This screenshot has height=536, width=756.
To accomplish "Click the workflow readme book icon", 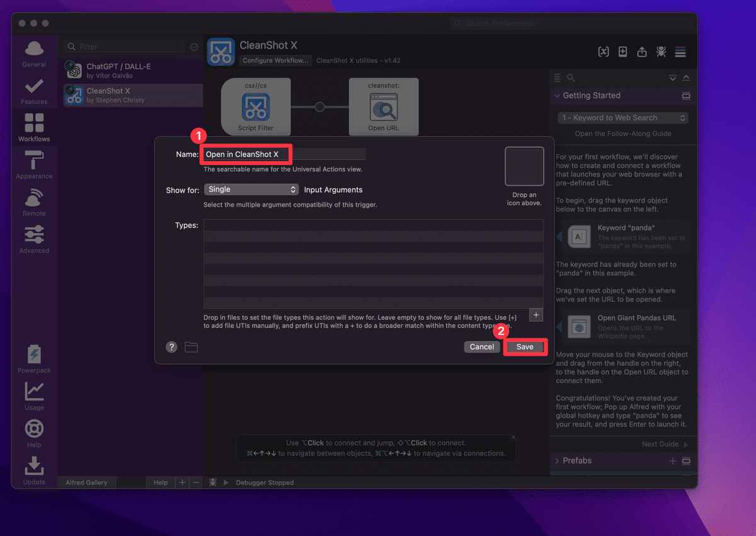I will tap(622, 52).
